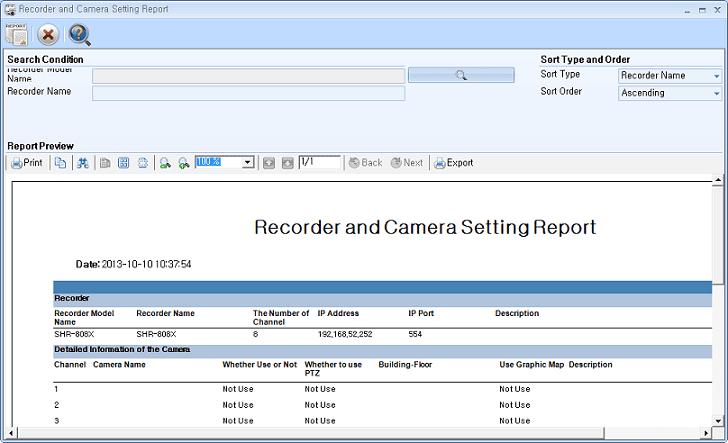Click the IP address 192.168.52.252
This screenshot has height=443, width=728.
[345, 334]
